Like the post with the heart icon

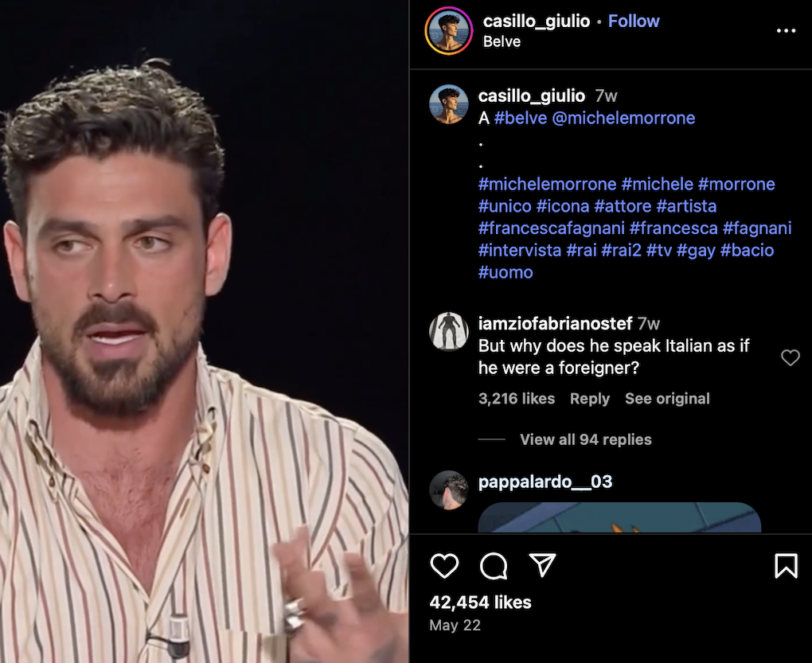click(x=444, y=566)
